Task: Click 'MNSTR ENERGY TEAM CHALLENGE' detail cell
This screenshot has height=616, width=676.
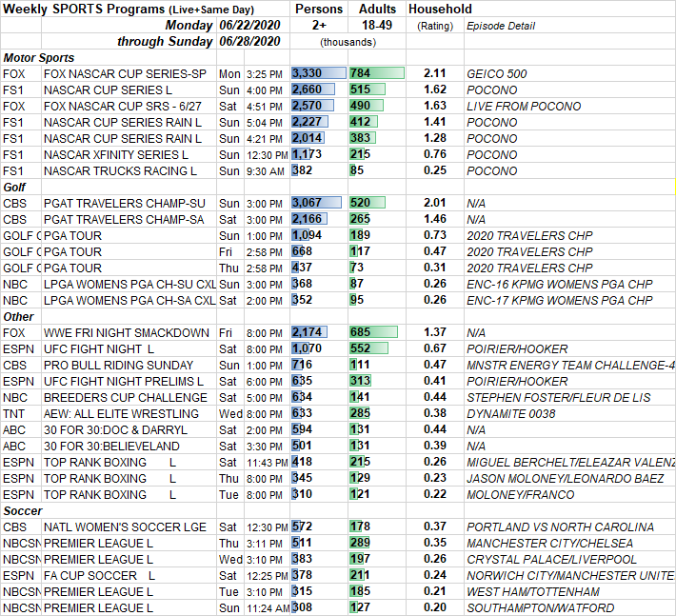Action: click(x=570, y=366)
